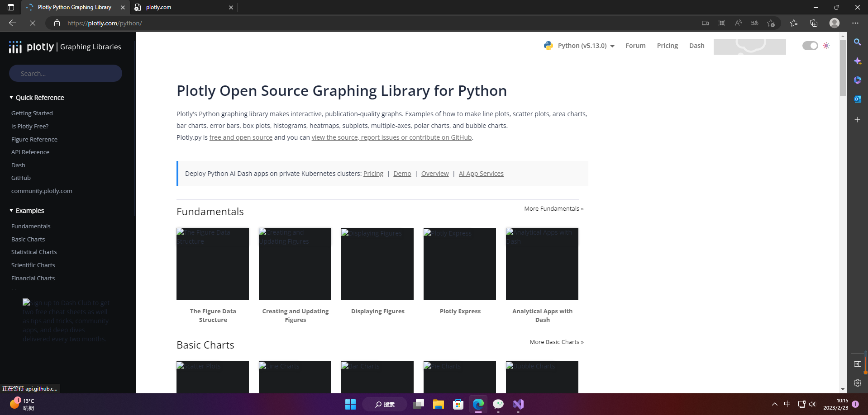The width and height of the screenshot is (868, 415).
Task: Collapse the Quick Reference section
Action: pos(10,97)
